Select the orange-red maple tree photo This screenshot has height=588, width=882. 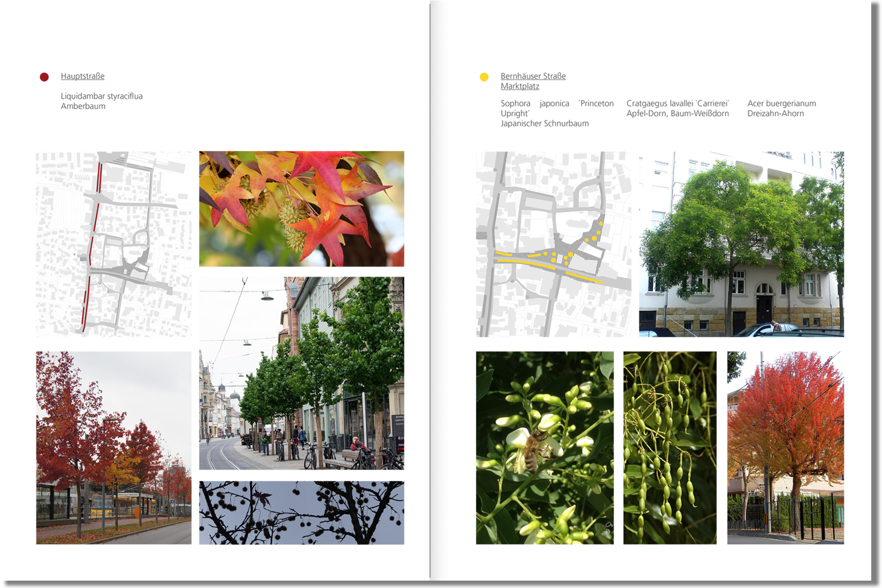(785, 447)
